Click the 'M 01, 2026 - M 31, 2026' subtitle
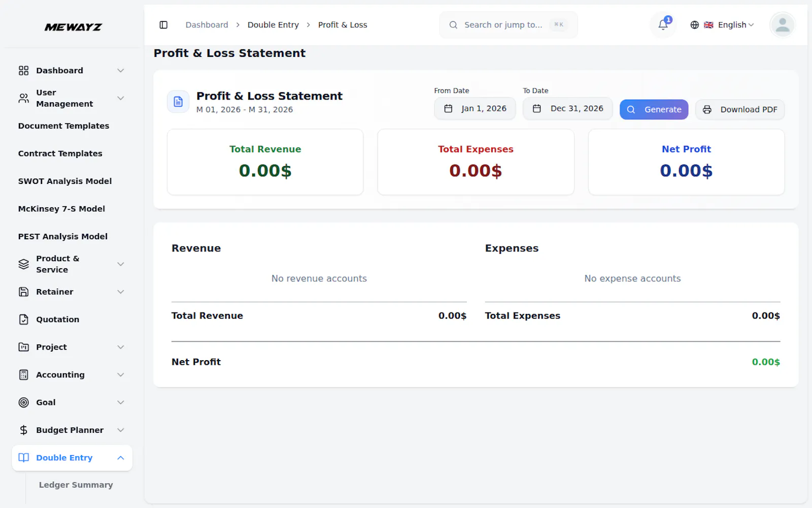This screenshot has height=508, width=812. pyautogui.click(x=245, y=110)
